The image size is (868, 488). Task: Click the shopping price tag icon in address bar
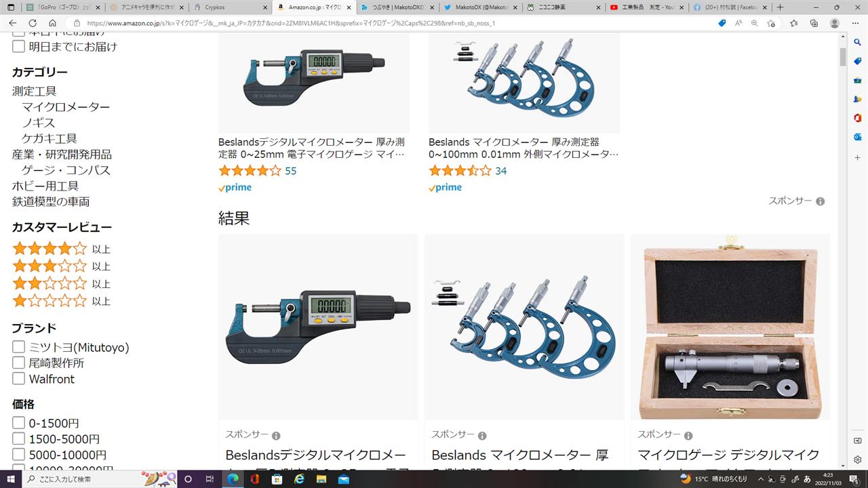(x=722, y=23)
